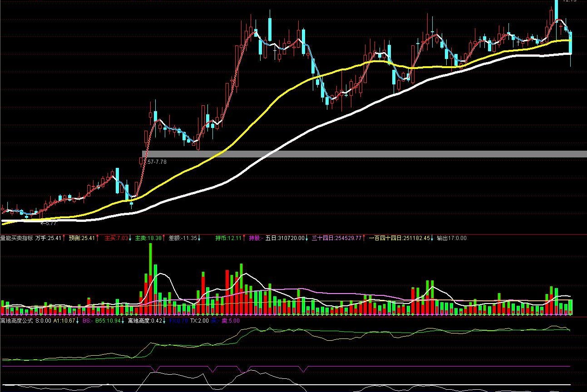Click the 7.57-7.78 gap price label
The height and width of the screenshot is (392, 587).
155,162
